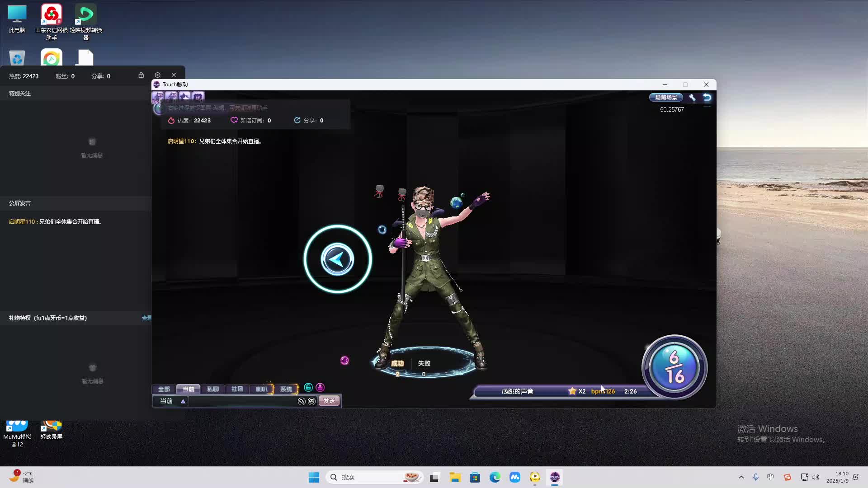The image size is (868, 488).
Task: Click the Exp X2 buff icon
Action: coord(158,96)
